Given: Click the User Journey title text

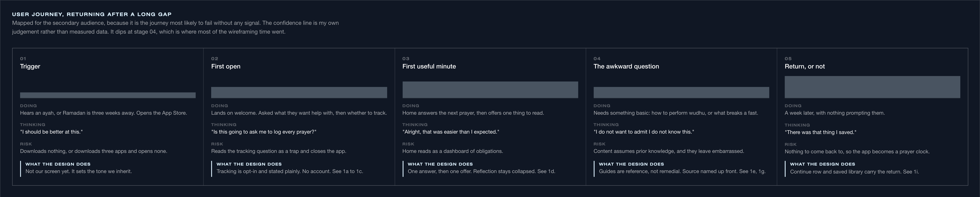Looking at the screenshot, I should pos(92,14).
